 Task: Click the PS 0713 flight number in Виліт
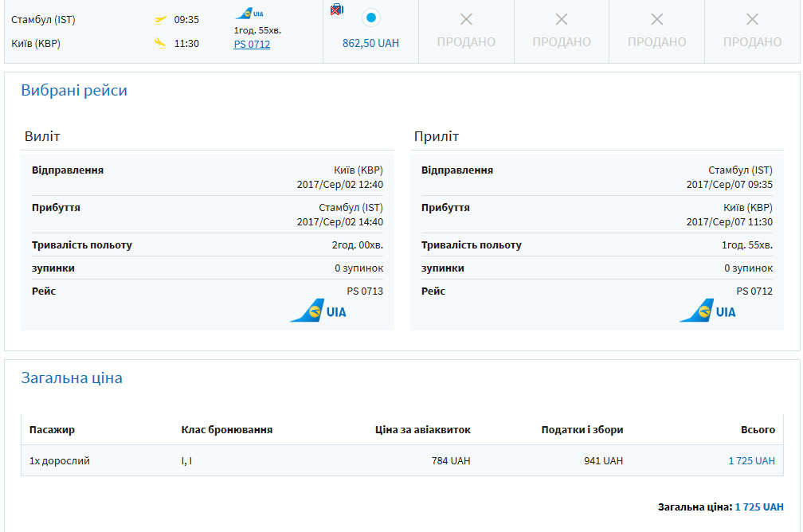click(x=365, y=291)
